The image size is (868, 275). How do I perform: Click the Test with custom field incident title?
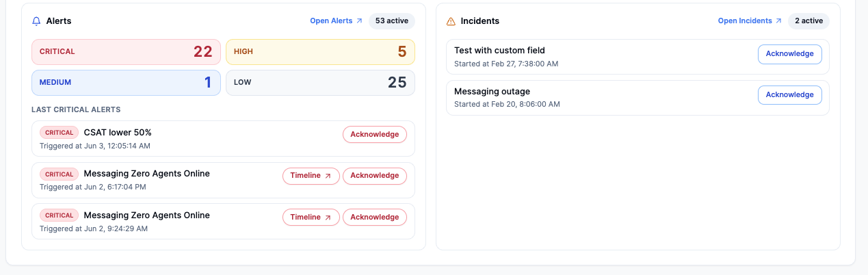tap(499, 51)
